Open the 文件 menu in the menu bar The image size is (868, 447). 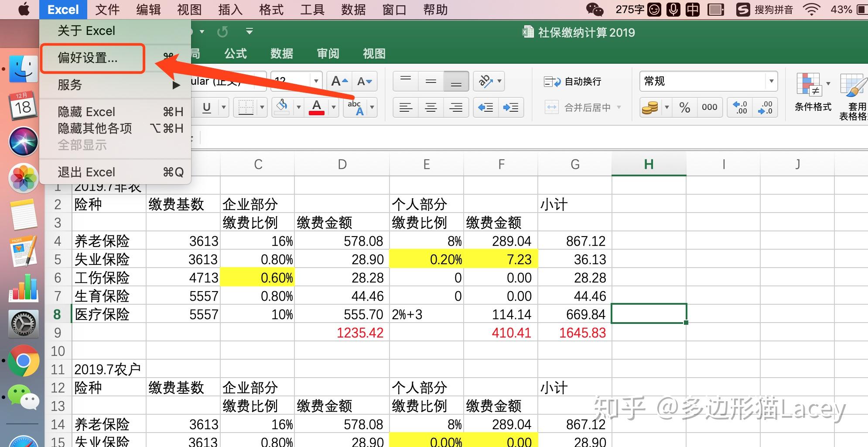click(x=107, y=9)
